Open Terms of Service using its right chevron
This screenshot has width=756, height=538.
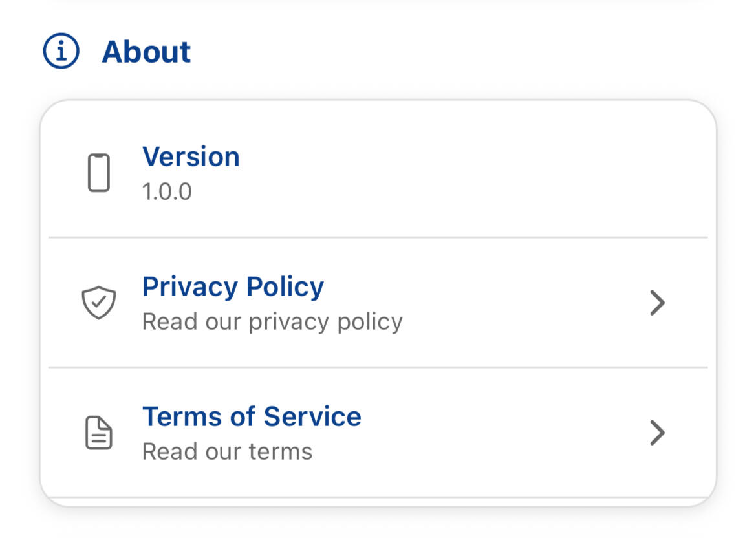coord(657,433)
